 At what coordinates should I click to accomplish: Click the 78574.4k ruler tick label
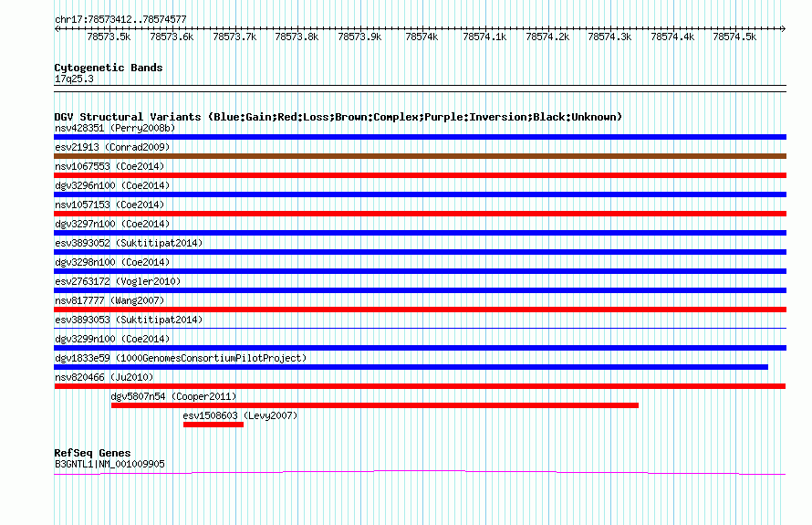(x=672, y=37)
